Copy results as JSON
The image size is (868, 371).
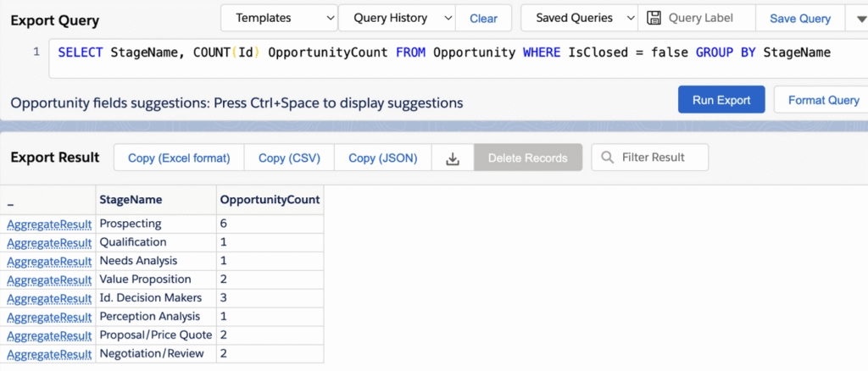(x=382, y=158)
